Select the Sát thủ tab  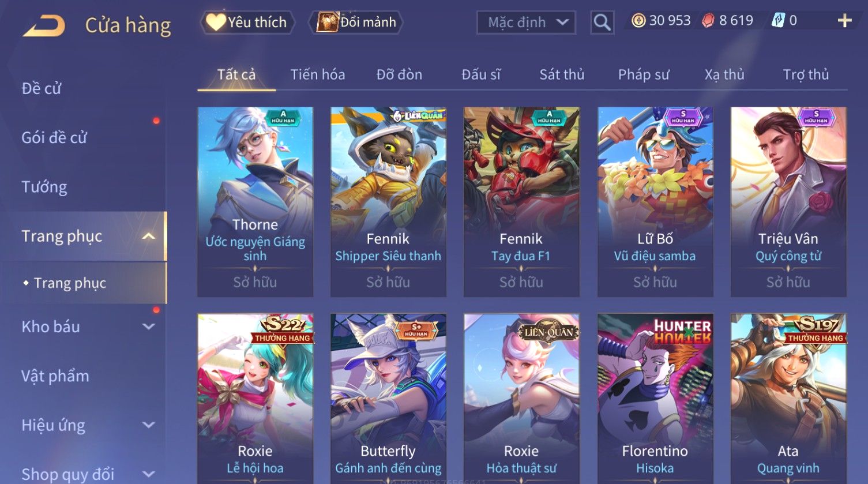(562, 74)
